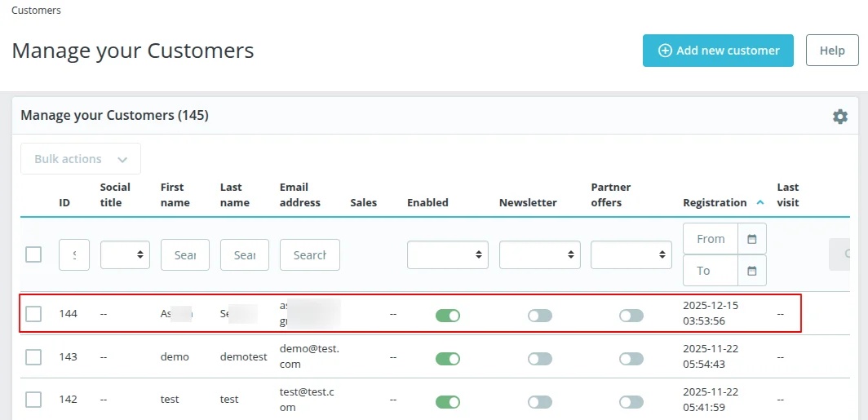Image resolution: width=868 pixels, height=420 pixels.
Task: Disable the Enabled toggle for customer 143
Action: point(448,358)
